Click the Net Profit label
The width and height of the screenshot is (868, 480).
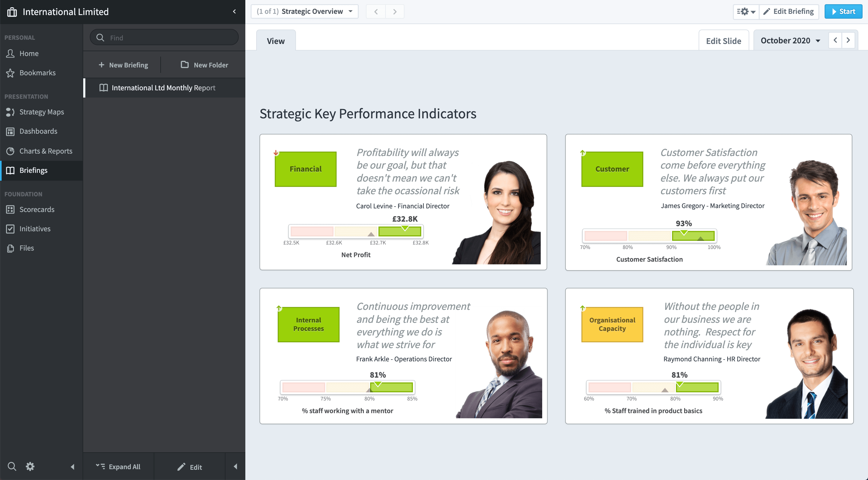click(x=356, y=255)
